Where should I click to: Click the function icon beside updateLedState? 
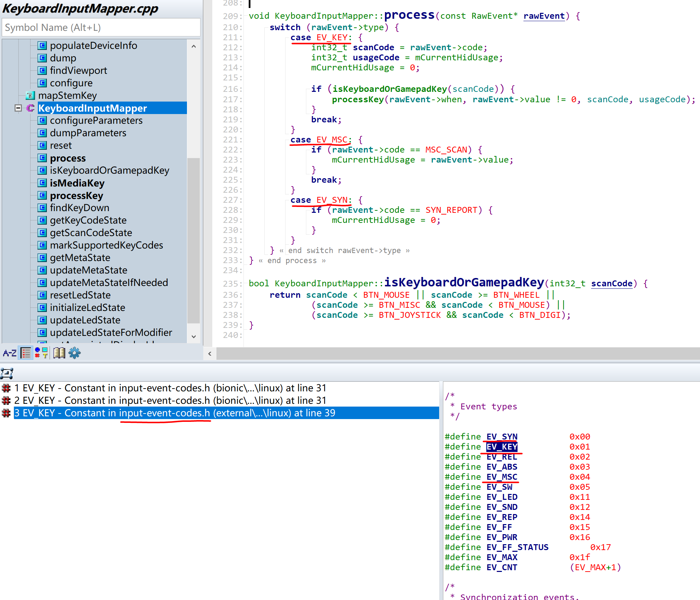(42, 320)
